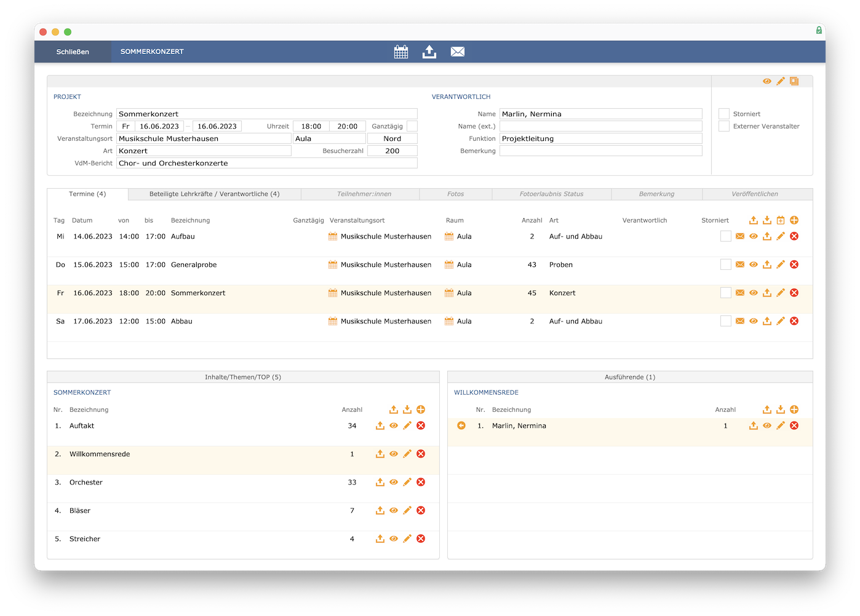Send mail for the Aufbau row
Viewport: 860px width, 616px height.
coord(740,236)
